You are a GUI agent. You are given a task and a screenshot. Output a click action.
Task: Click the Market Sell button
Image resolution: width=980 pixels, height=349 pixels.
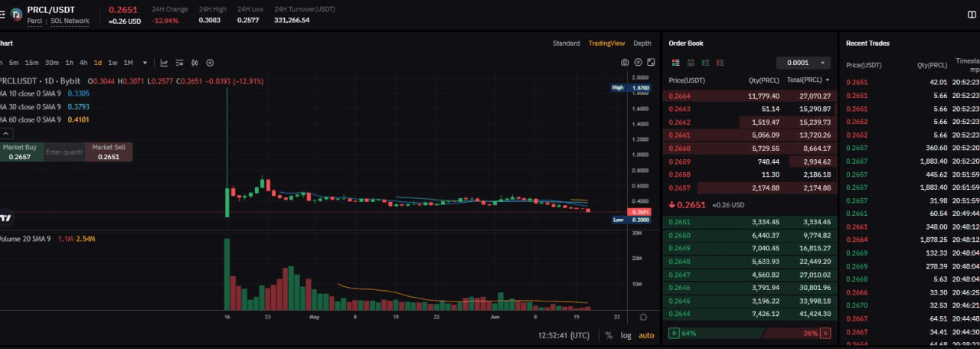pos(109,152)
